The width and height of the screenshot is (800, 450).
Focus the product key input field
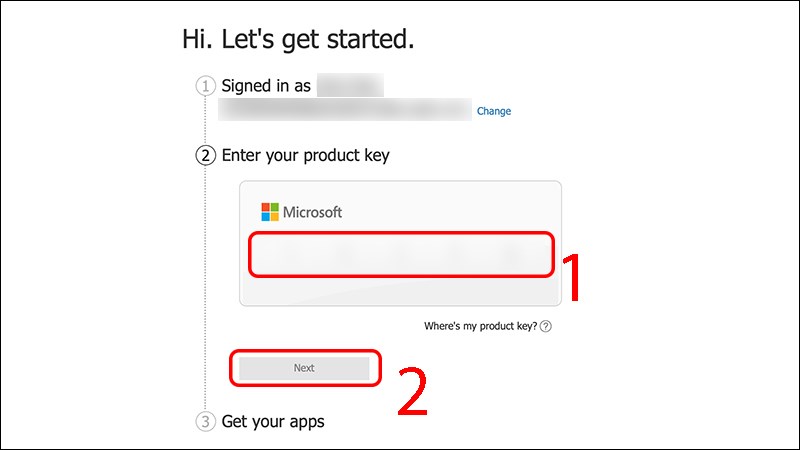click(x=400, y=254)
